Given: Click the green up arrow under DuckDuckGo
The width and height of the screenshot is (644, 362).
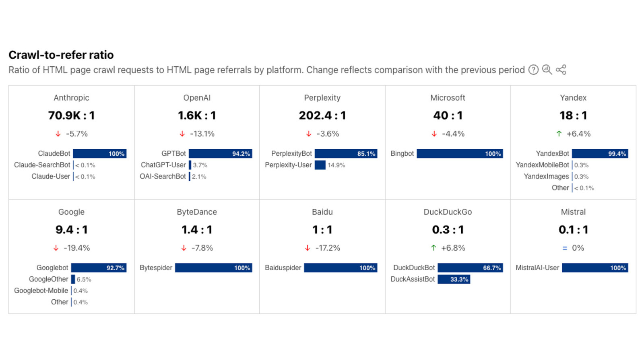Looking at the screenshot, I should coord(433,248).
